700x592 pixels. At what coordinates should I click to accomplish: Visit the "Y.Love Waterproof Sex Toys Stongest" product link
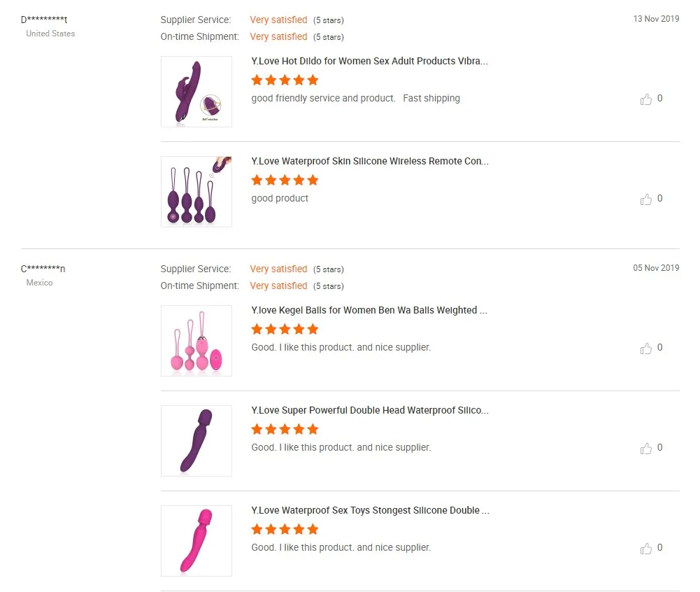pos(369,510)
